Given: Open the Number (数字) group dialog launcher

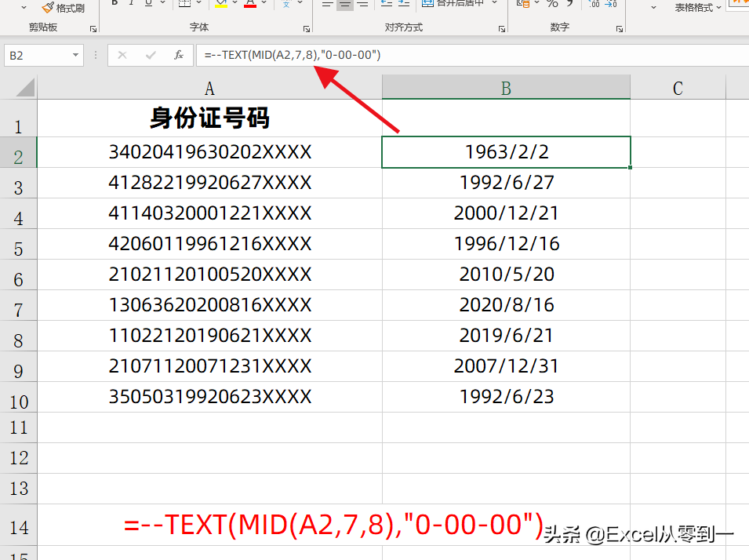Looking at the screenshot, I should pyautogui.click(x=620, y=28).
